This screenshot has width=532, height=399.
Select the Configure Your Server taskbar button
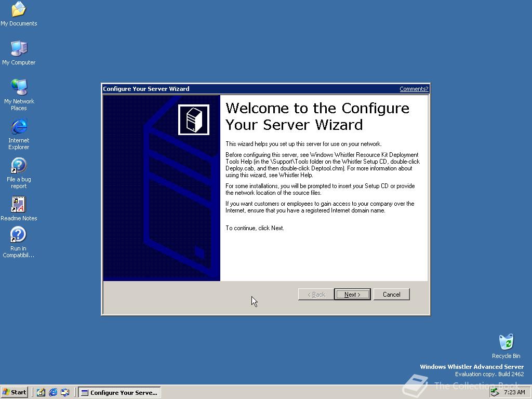click(119, 393)
